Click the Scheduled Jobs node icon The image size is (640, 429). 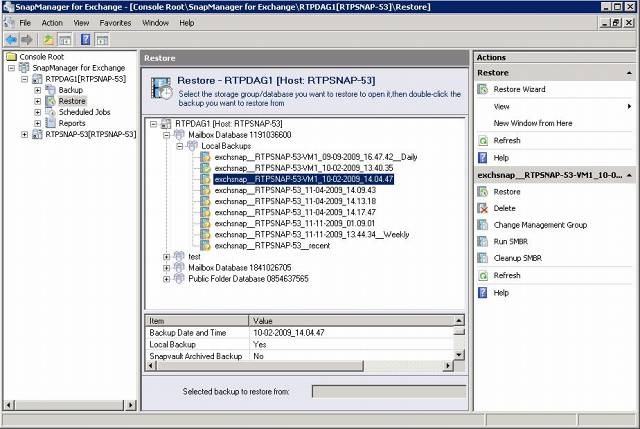(x=51, y=112)
